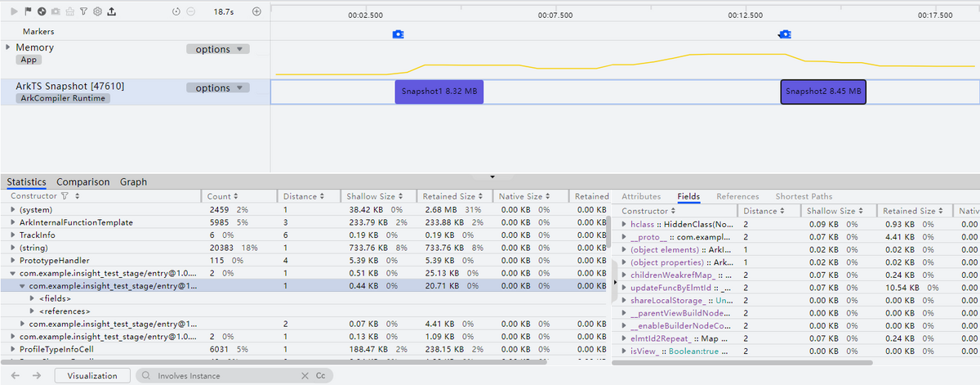The height and width of the screenshot is (385, 980).
Task: Click the export upload icon
Action: point(111,12)
